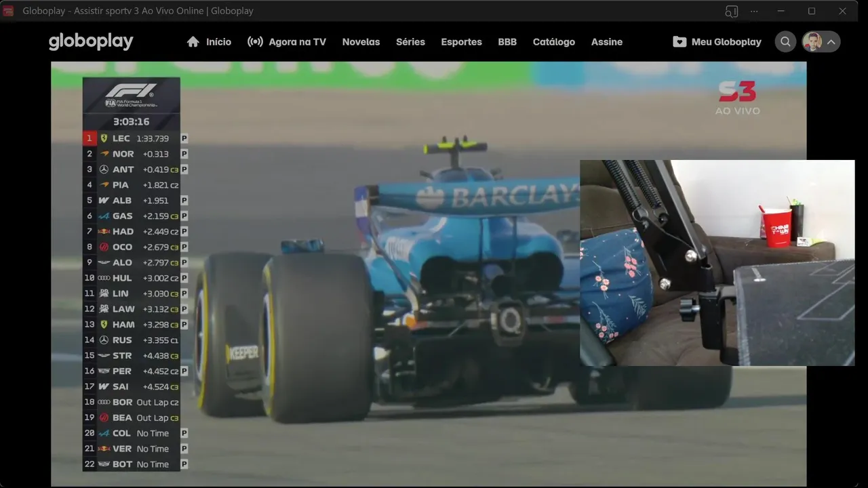Click the webcam picture-in-picture overlay
Image resolution: width=868 pixels, height=488 pixels.
[717, 263]
